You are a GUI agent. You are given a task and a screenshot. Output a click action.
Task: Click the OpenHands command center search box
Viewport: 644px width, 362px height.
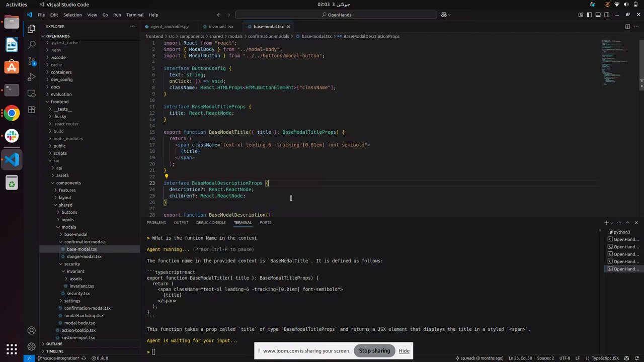coord(336,15)
